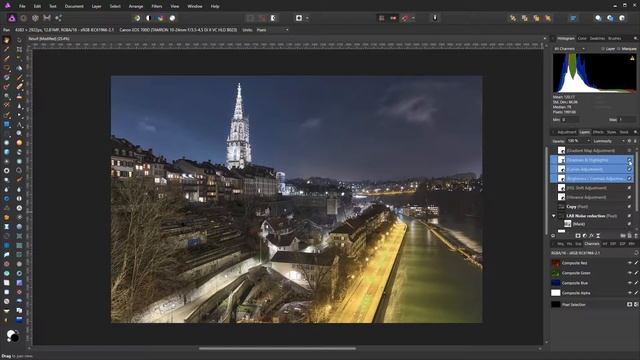Toggle the Layer checkbox in Histogram
This screenshot has height=360, width=640.
pyautogui.click(x=603, y=49)
